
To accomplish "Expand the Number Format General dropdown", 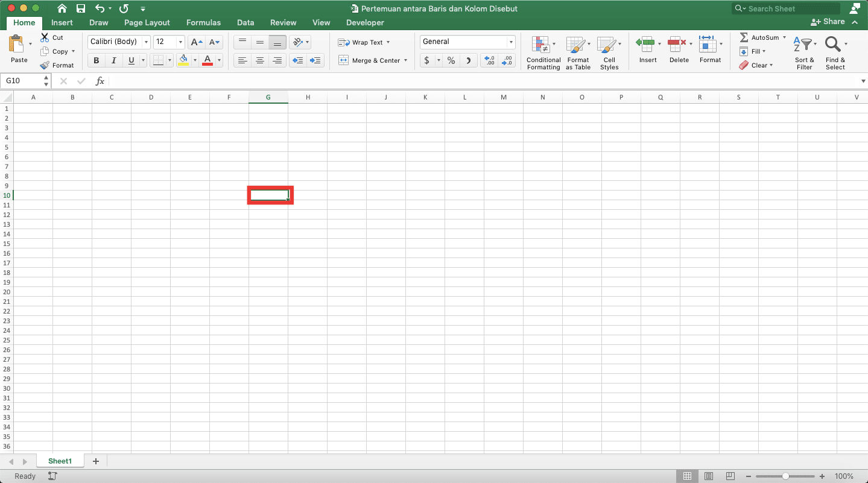I will (511, 42).
